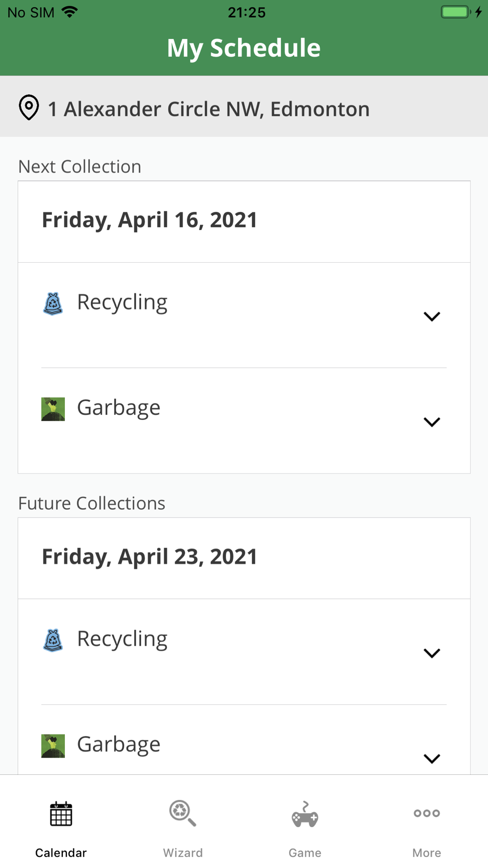Tap the April 16 Garbage bag icon
488x868 pixels.
click(53, 409)
